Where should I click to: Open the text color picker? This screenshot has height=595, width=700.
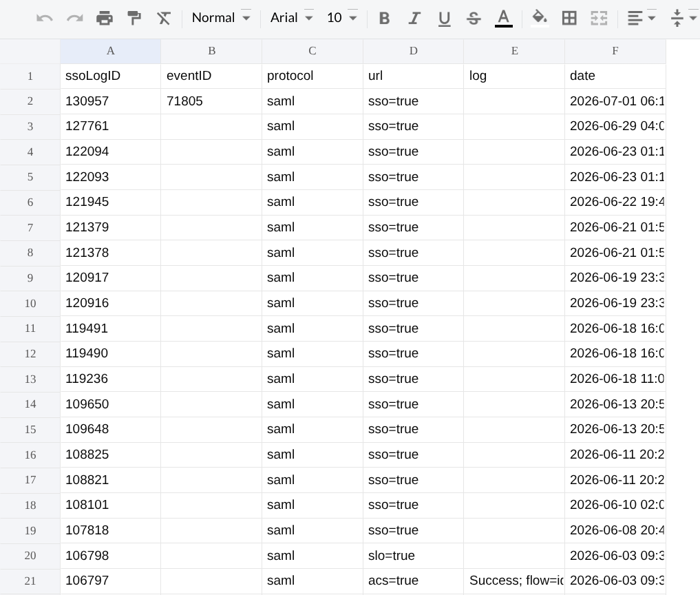point(504,19)
